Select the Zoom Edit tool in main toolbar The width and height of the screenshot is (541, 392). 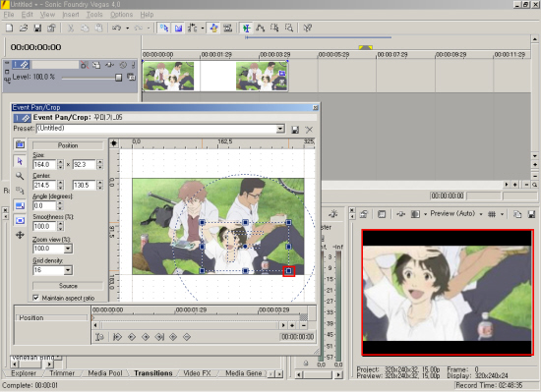pos(289,28)
